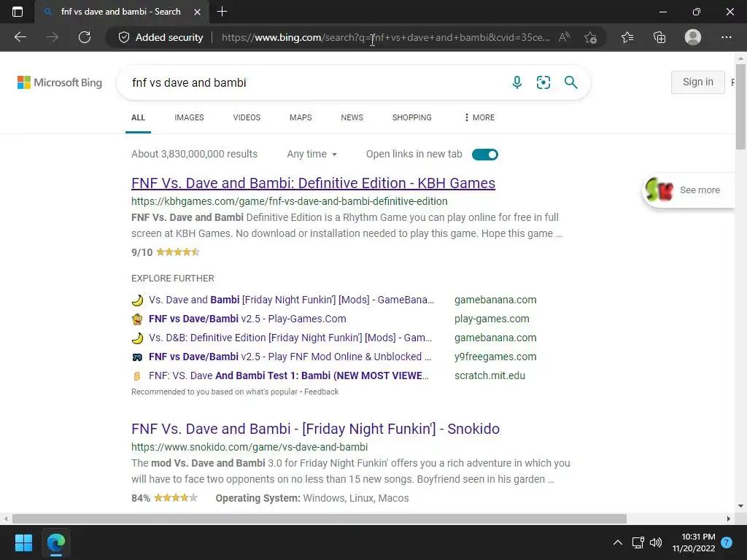747x560 pixels.
Task: Open volume speaker tray icon
Action: tap(656, 542)
